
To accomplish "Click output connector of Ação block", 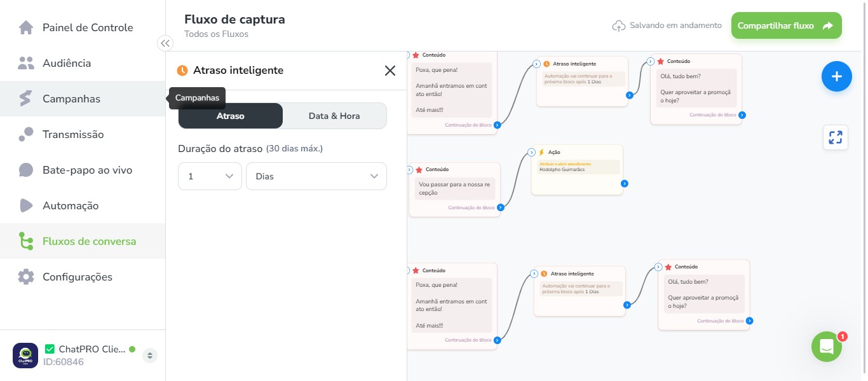I will [x=625, y=184].
